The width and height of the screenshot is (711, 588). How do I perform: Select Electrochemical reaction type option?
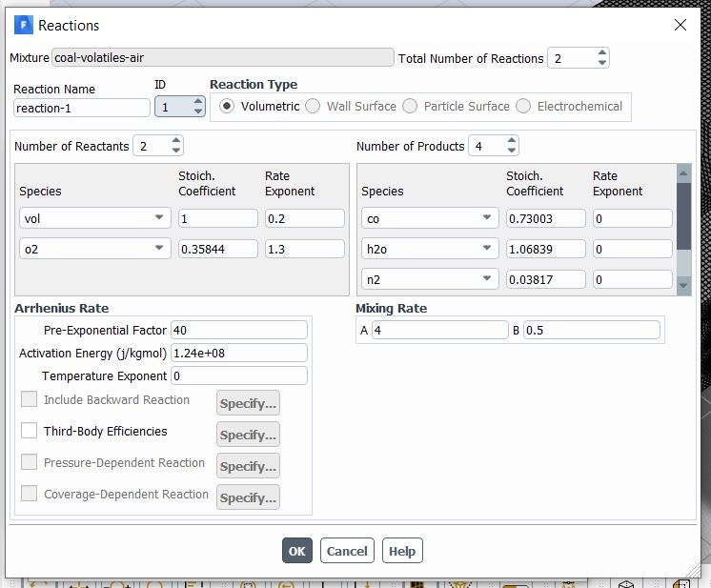(x=523, y=106)
